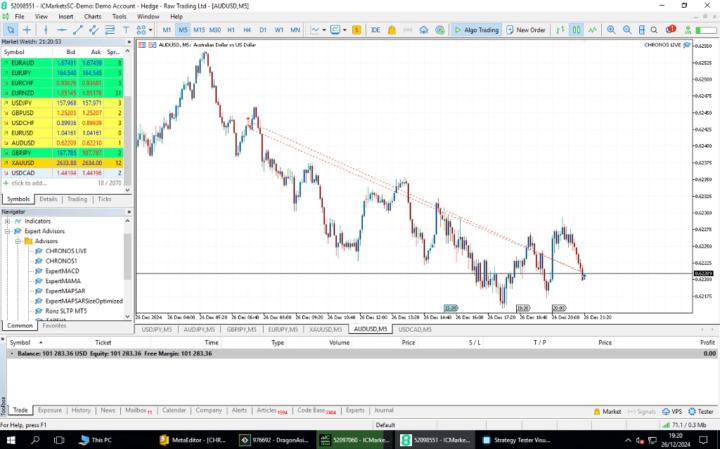This screenshot has height=449, width=720.
Task: Switch timeframe to H1
Action: pyautogui.click(x=231, y=30)
